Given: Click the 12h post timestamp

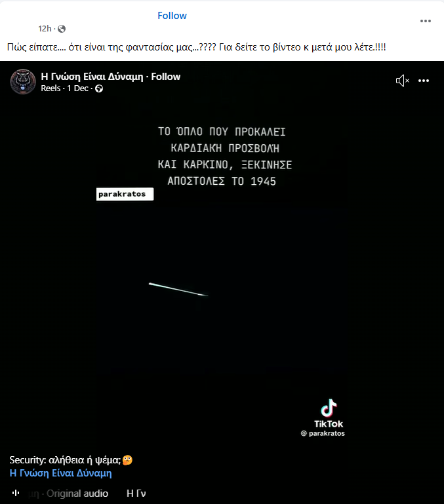Looking at the screenshot, I should pyautogui.click(x=45, y=29).
